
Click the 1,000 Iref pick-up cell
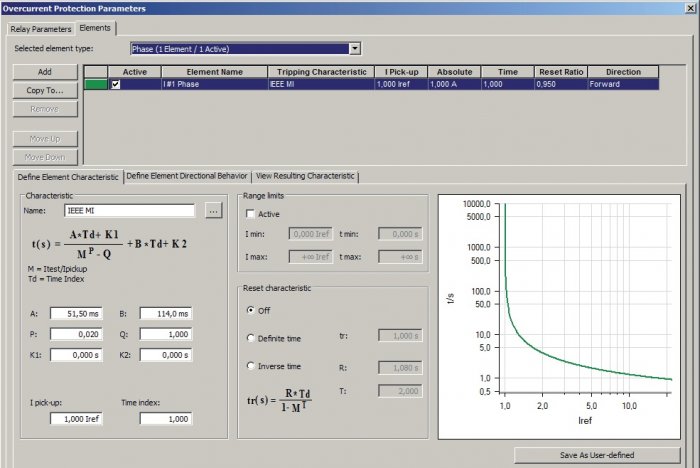(401, 84)
